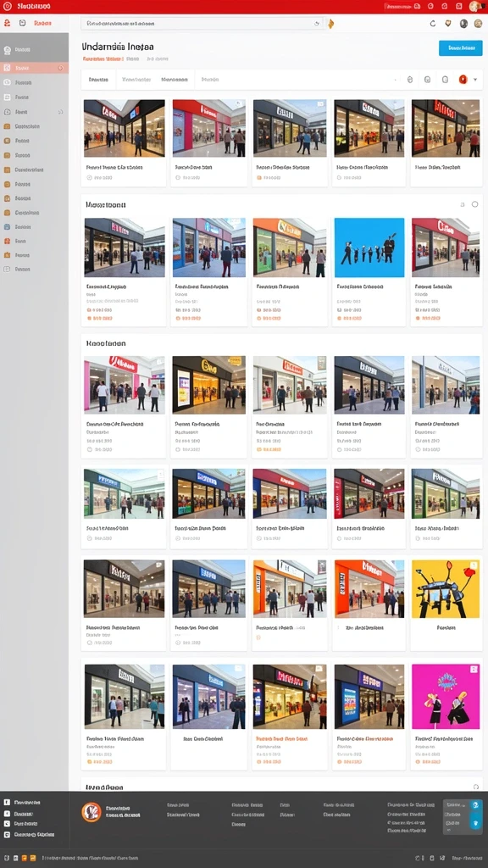Select the third tab in the filter bar
The height and width of the screenshot is (868, 488).
click(x=175, y=80)
